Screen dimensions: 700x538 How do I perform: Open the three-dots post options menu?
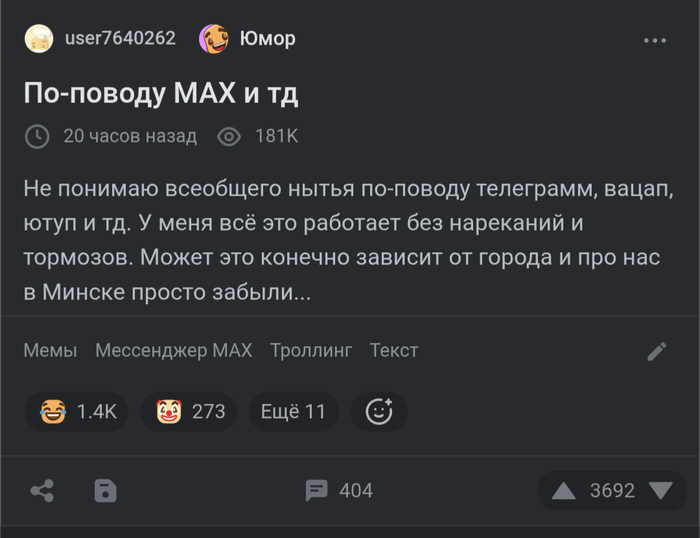coord(654,40)
